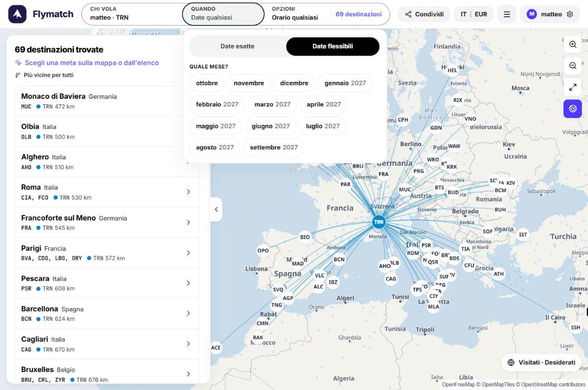Choose the month ottobre
Viewport: 588px width, 390px height.
(207, 83)
